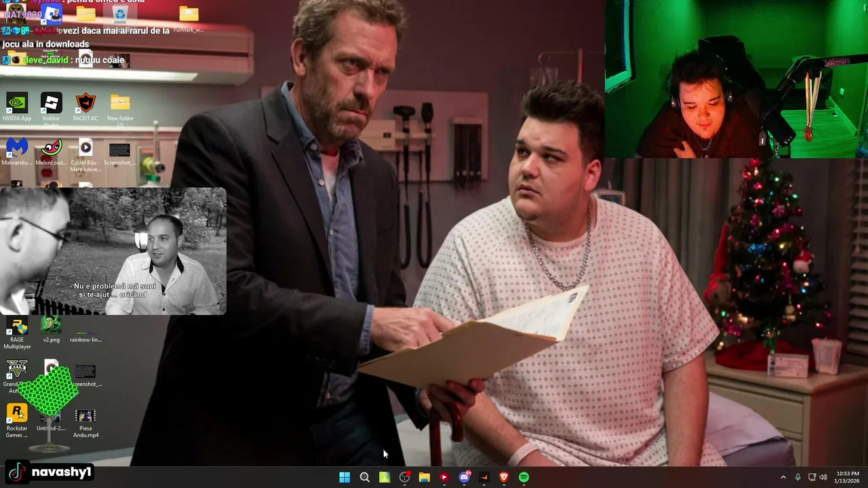This screenshot has height=488, width=868.
Task: Open the New folder (2) desktop folder
Action: [x=120, y=108]
